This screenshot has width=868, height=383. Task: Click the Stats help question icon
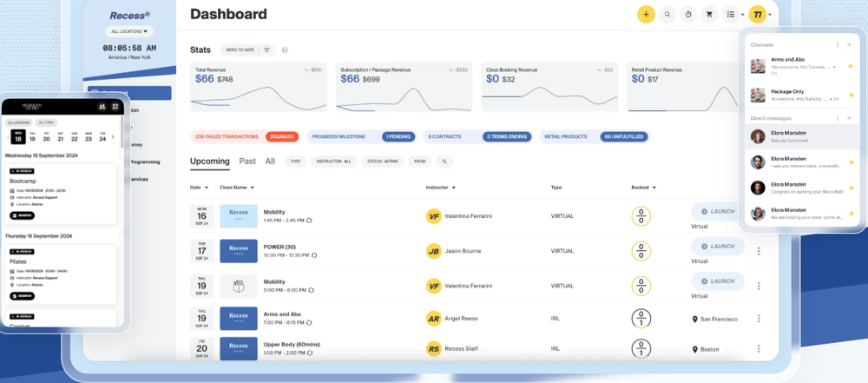(x=285, y=50)
